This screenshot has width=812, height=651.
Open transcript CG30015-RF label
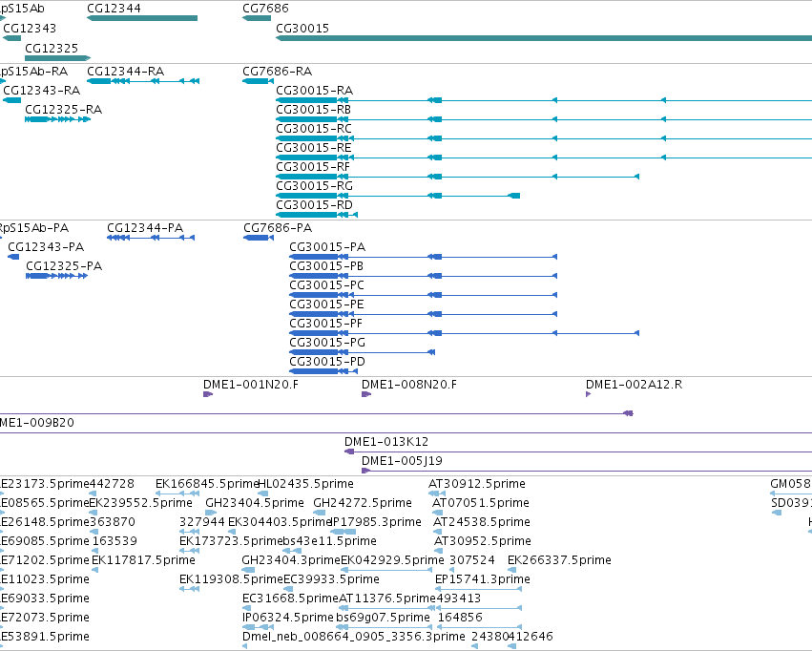tap(313, 167)
